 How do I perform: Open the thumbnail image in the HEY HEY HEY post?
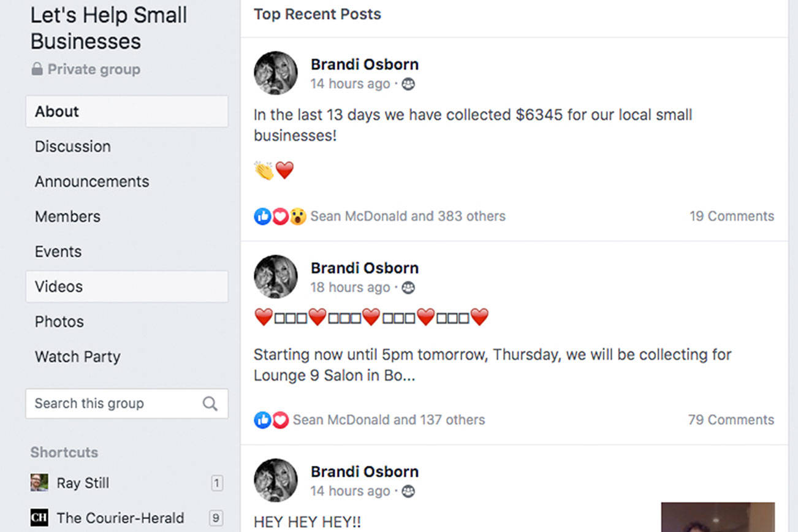(x=717, y=517)
